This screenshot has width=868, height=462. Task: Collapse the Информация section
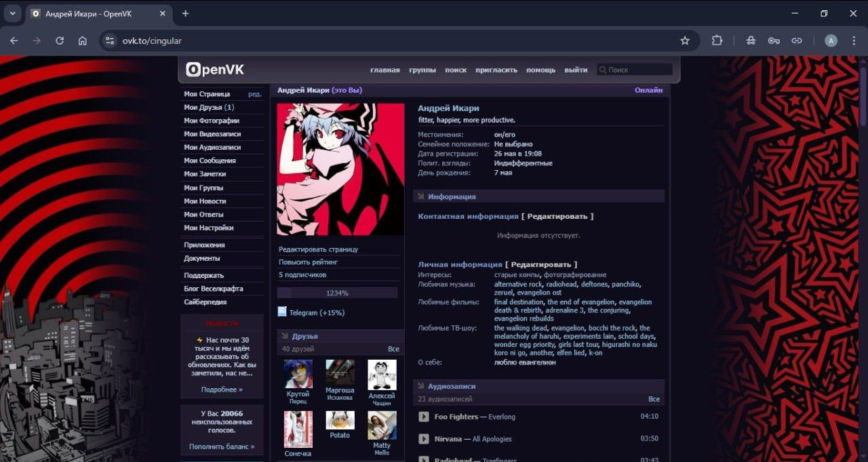point(421,196)
